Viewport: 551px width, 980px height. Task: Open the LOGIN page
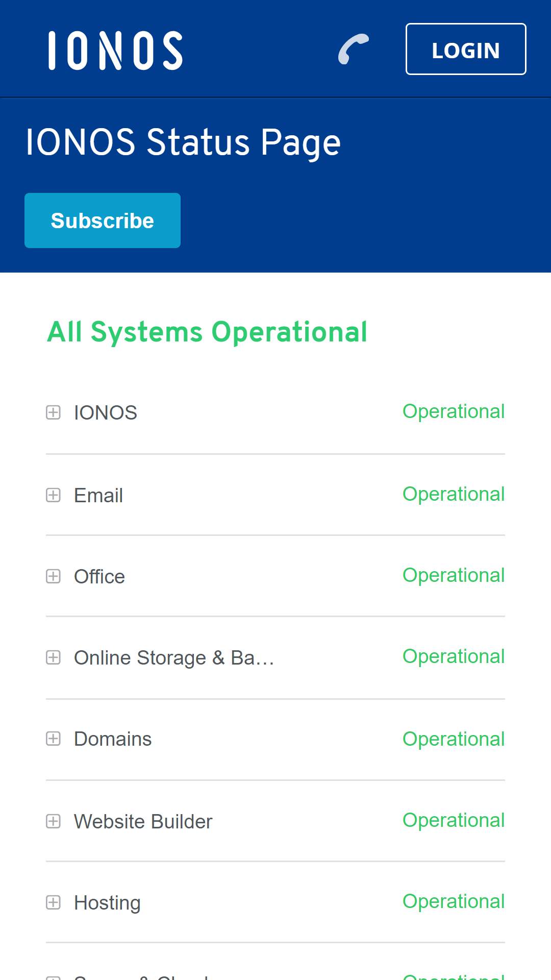tap(466, 49)
